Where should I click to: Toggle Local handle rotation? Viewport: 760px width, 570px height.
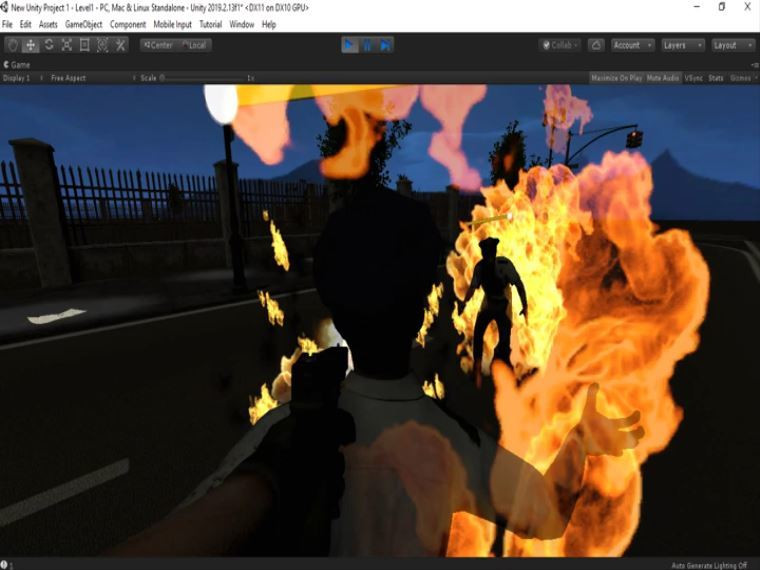194,45
